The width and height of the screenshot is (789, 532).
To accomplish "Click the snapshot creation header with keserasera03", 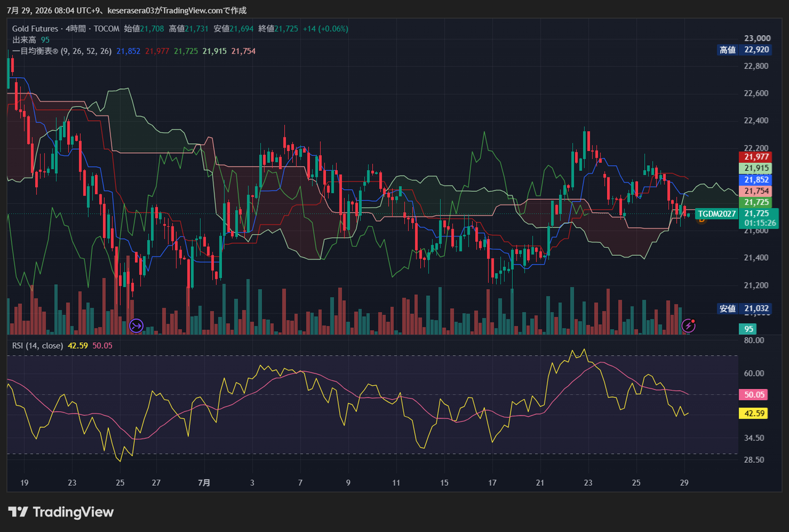I will pyautogui.click(x=126, y=10).
